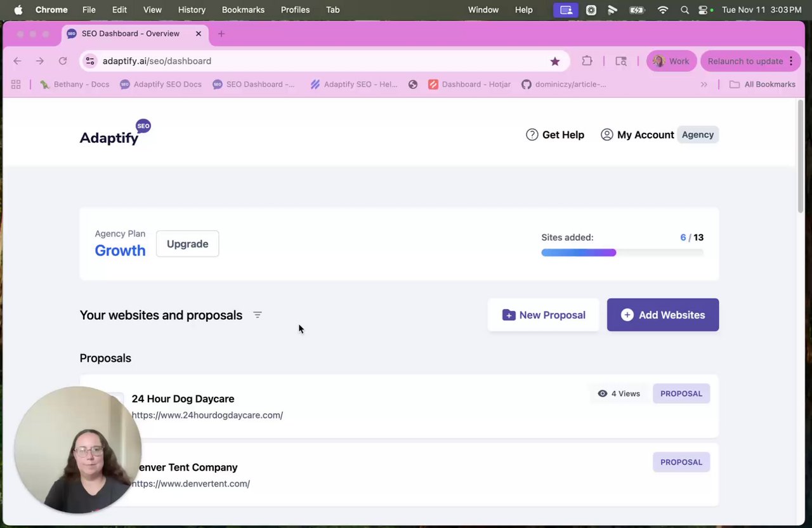The width and height of the screenshot is (812, 528).
Task: Click the PROPOSAL badge for Denver Tent Company
Action: (x=681, y=462)
